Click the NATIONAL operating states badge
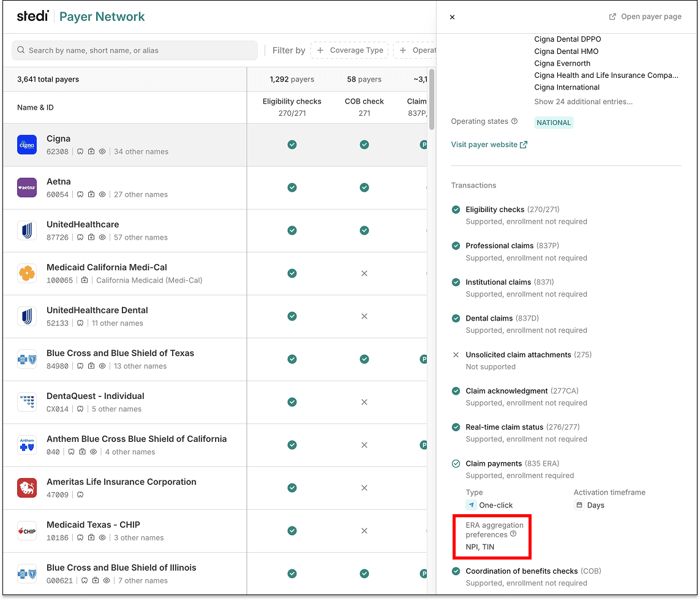 pyautogui.click(x=554, y=123)
